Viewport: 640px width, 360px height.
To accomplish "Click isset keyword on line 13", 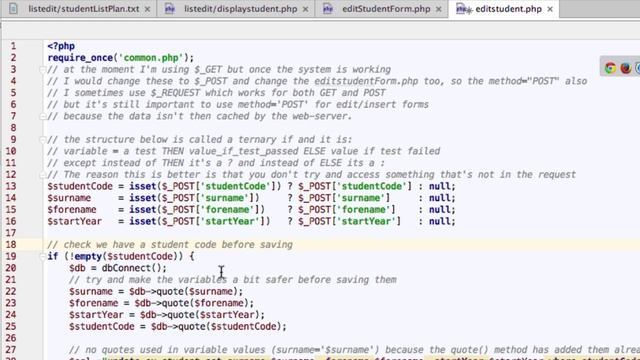I will 143,186.
